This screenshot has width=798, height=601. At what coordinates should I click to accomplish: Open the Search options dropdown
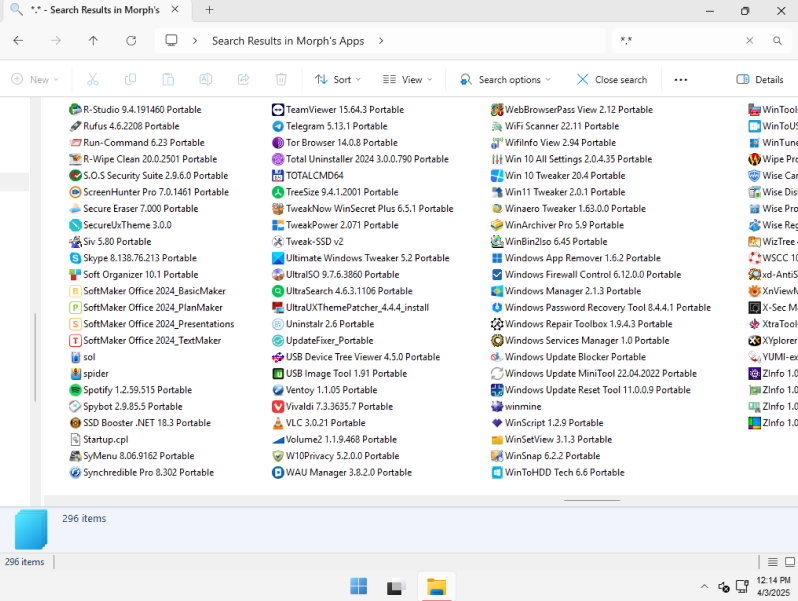505,79
